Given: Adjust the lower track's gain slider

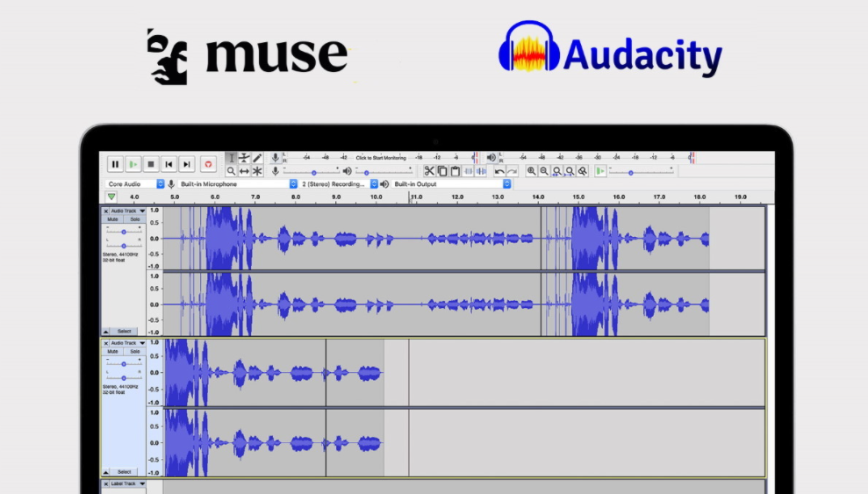Looking at the screenshot, I should pos(124,363).
